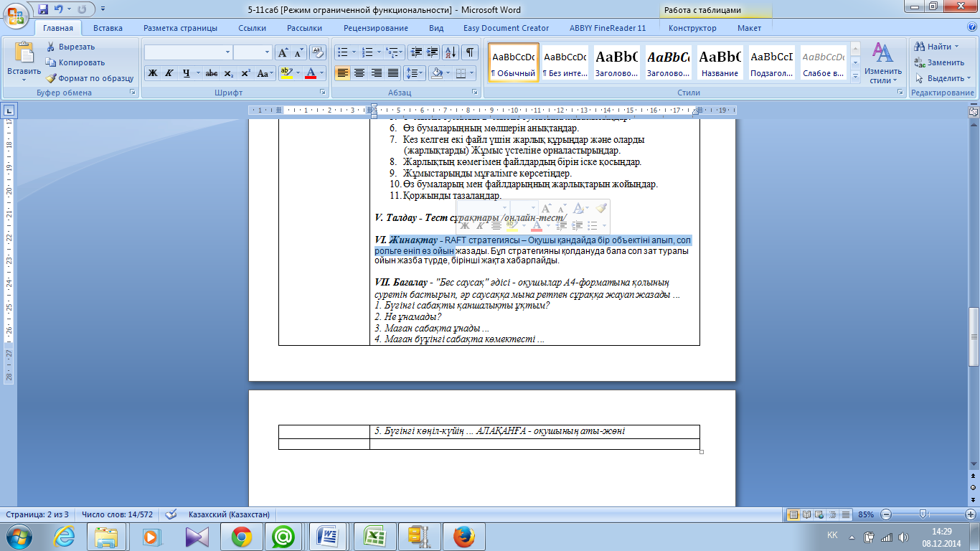Switch to print layout view
Screen dimensions: 980x551
793,514
